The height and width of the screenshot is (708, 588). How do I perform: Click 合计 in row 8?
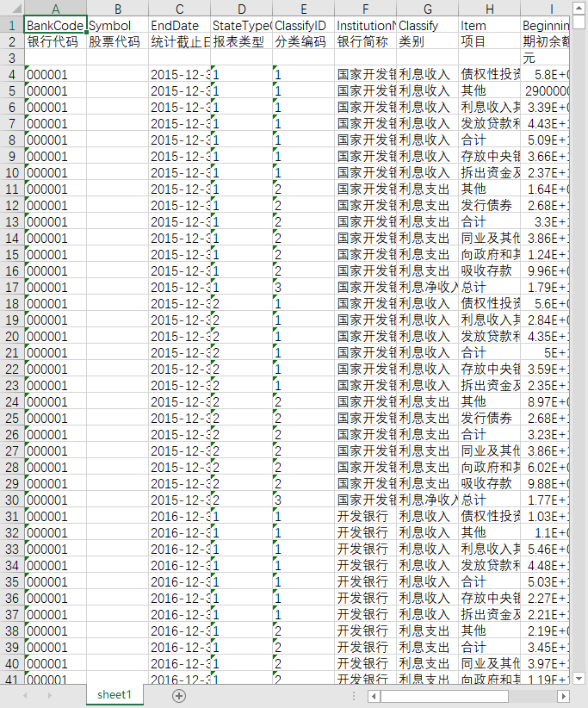(x=489, y=140)
